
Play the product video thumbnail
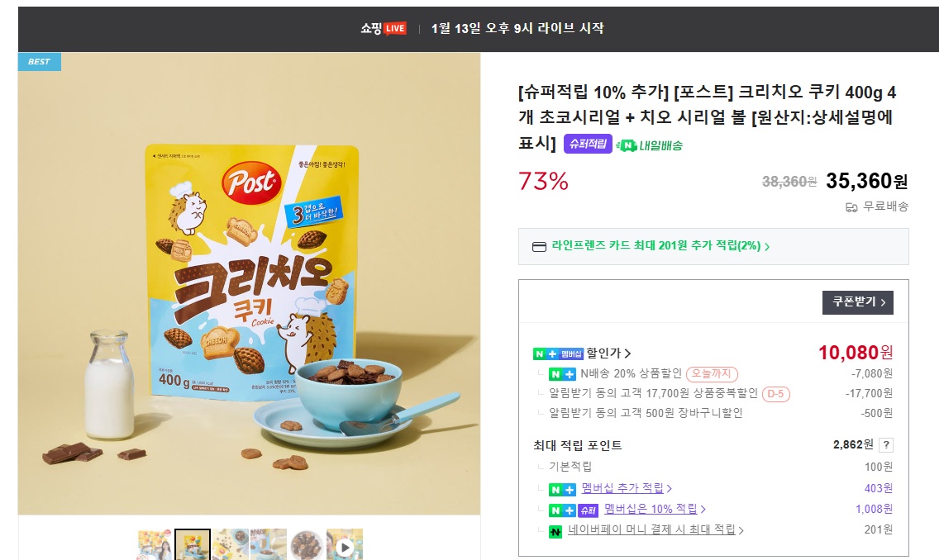345,544
